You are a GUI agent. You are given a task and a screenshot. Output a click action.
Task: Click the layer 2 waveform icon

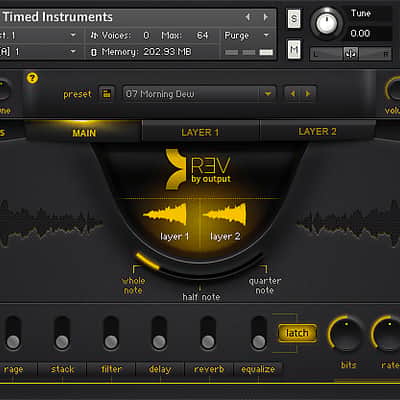[x=225, y=214]
